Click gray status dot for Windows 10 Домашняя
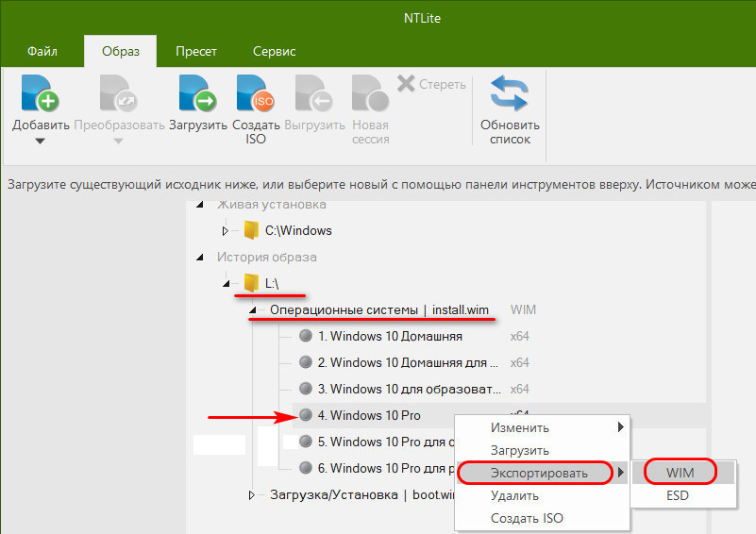Screen dimensions: 756x534 pos(305,336)
